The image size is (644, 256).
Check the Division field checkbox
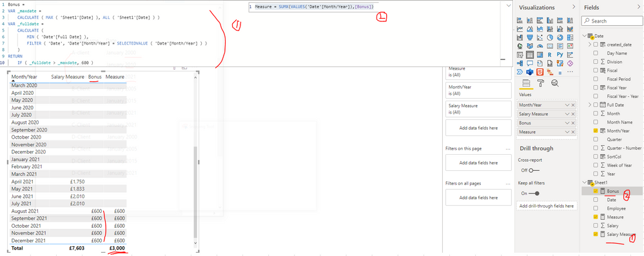pos(596,62)
